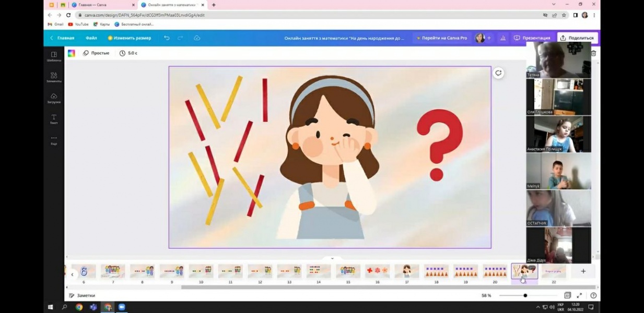Open the Elements panel in sidebar
Screen dimensions: 644x313
point(54,77)
